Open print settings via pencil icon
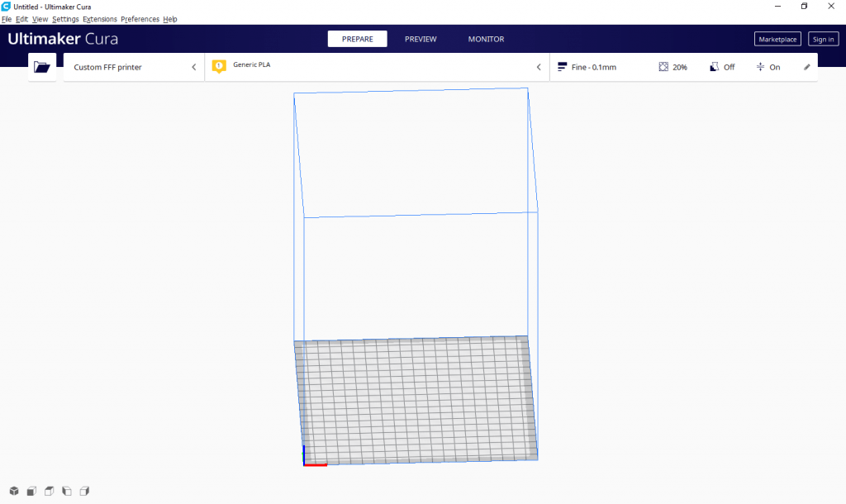Image resolution: width=846 pixels, height=504 pixels. coord(806,67)
